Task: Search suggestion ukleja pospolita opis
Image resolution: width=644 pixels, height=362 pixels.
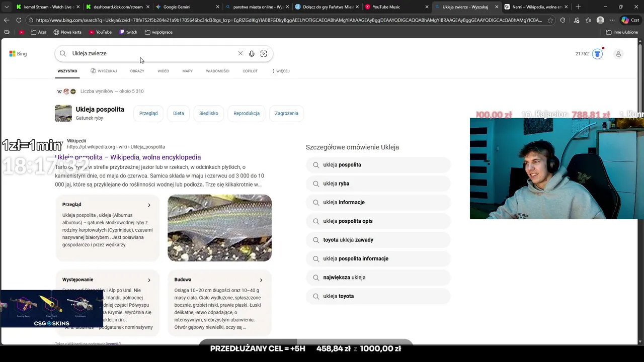Action: 378,221
